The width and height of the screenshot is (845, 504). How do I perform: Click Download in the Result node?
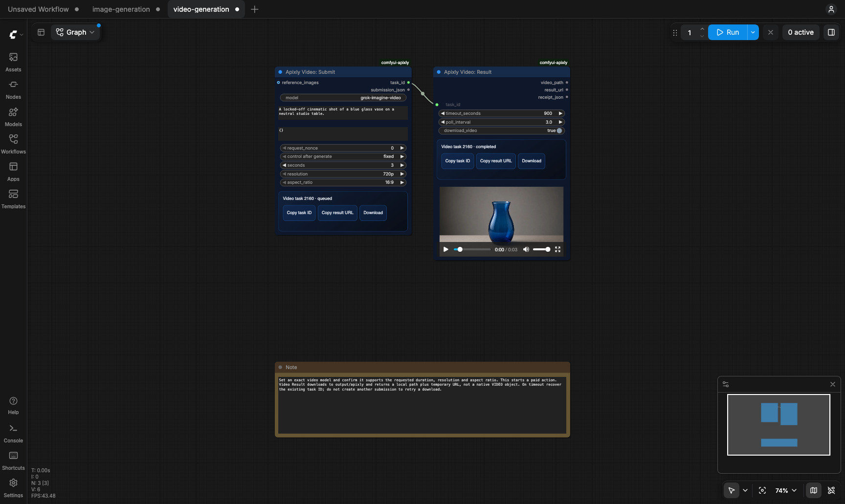[532, 161]
